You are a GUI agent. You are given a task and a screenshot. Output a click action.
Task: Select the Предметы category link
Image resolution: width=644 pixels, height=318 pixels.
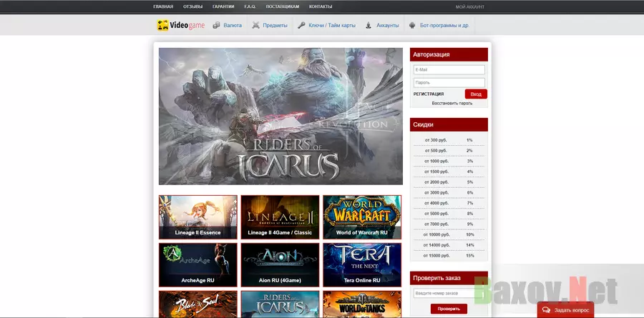coord(275,26)
